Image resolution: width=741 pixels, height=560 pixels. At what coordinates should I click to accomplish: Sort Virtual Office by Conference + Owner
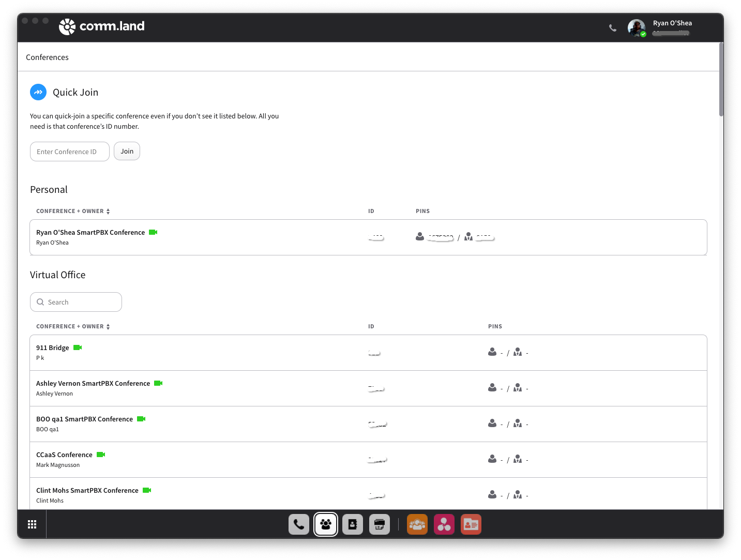point(73,326)
